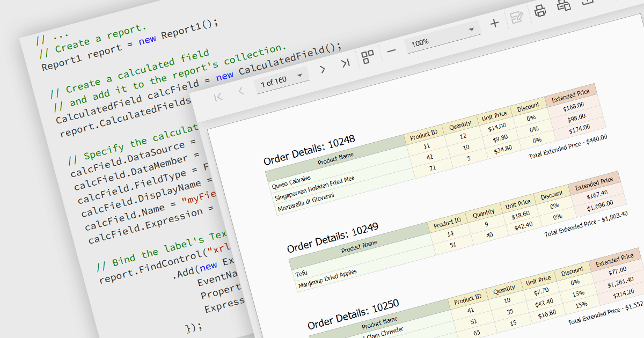Click product ID 72 cell
This screenshot has height=338, width=644.
point(432,168)
